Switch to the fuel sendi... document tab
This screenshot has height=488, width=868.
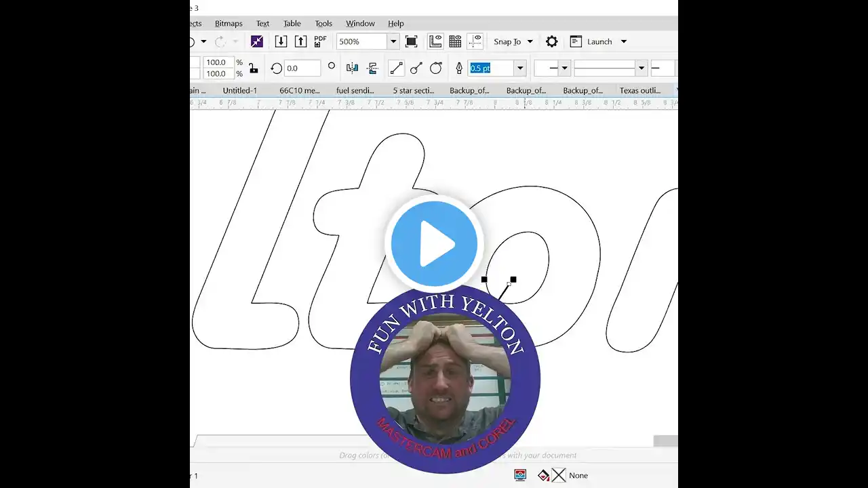[x=355, y=90]
